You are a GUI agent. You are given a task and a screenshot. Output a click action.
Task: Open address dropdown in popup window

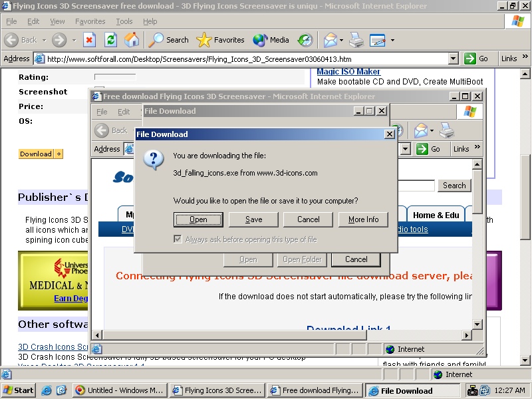(406, 149)
